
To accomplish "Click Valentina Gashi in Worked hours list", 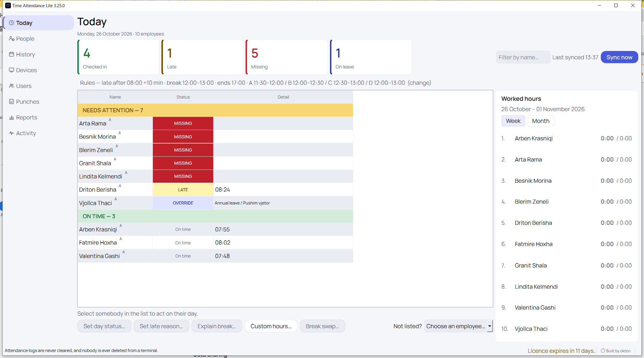I will [x=535, y=308].
